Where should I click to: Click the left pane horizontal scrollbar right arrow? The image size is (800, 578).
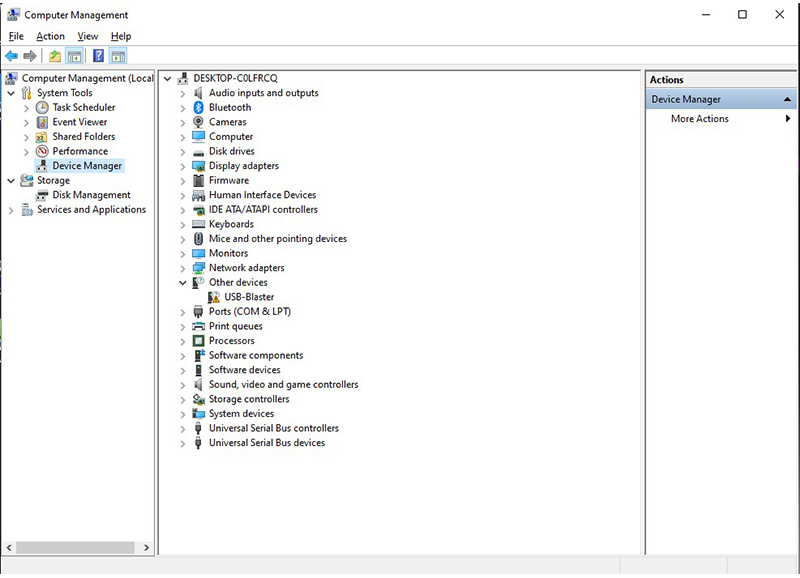pos(147,548)
